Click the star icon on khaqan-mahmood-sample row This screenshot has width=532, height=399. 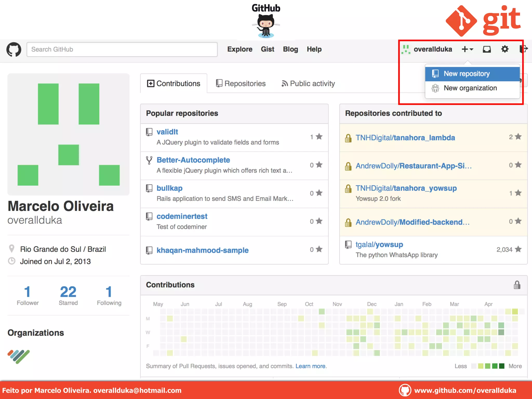(319, 249)
